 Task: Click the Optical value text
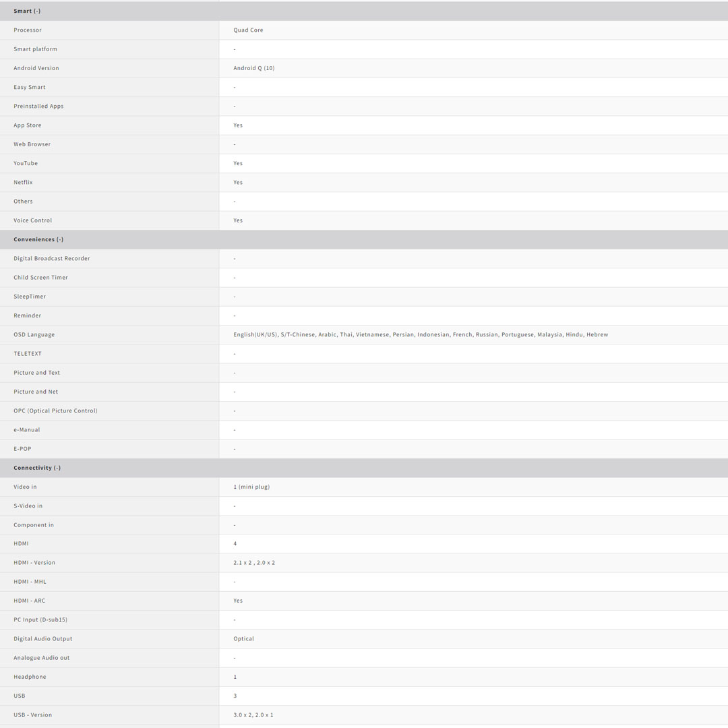243,639
